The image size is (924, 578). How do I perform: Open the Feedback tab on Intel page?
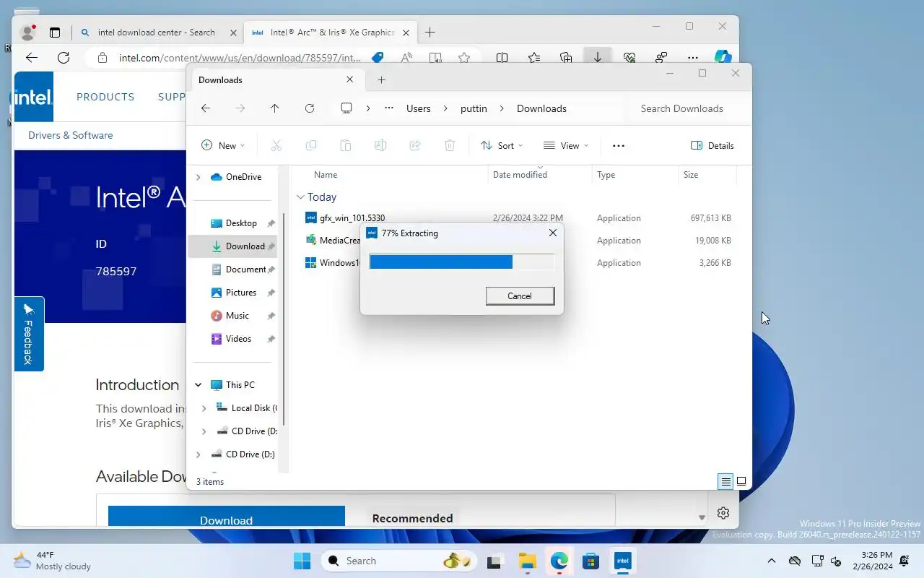pyautogui.click(x=29, y=334)
